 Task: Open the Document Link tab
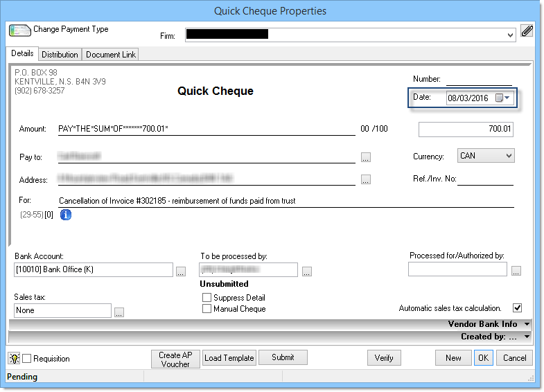point(111,55)
